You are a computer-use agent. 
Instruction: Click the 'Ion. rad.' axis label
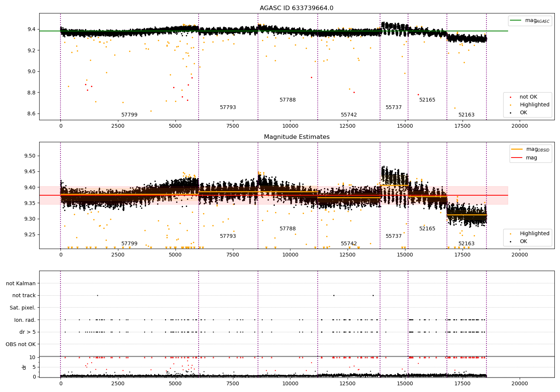[25, 320]
